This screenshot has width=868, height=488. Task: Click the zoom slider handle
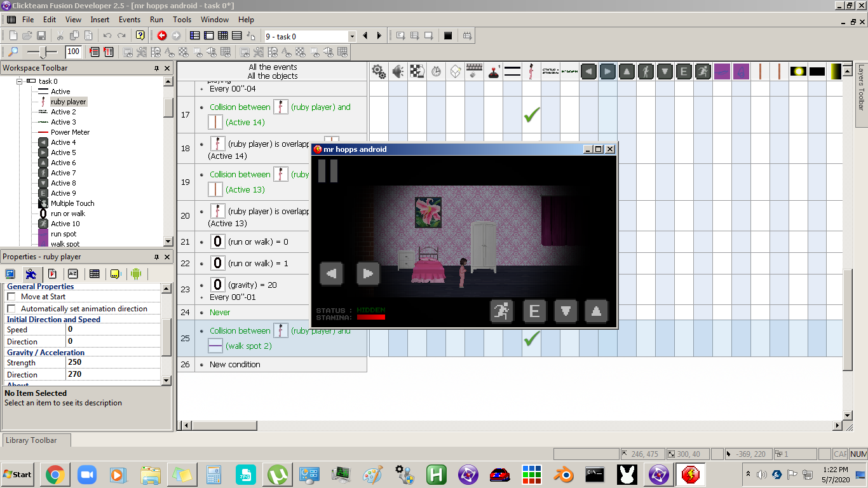(44, 52)
